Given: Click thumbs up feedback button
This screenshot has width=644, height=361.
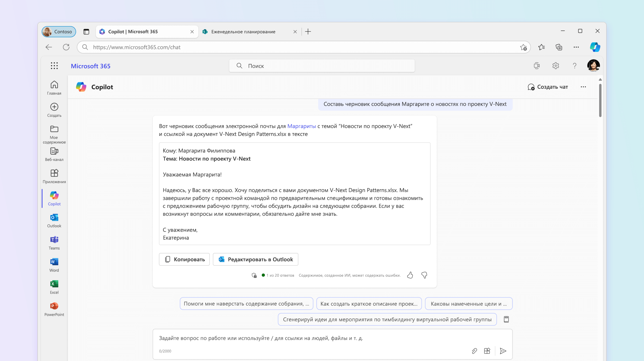Looking at the screenshot, I should coord(410,275).
